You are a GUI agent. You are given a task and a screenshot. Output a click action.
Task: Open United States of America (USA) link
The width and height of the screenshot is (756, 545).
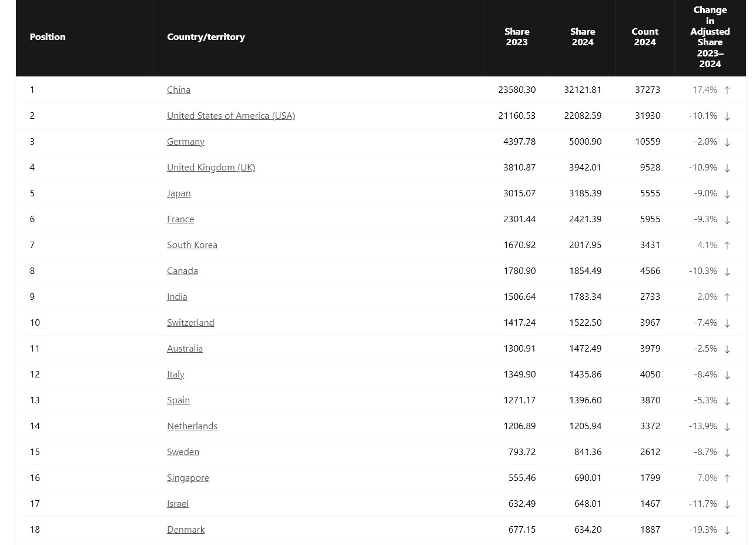[230, 116]
